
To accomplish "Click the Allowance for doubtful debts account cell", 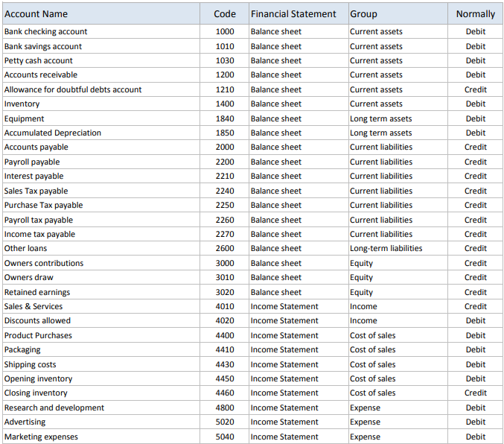I will (101, 89).
